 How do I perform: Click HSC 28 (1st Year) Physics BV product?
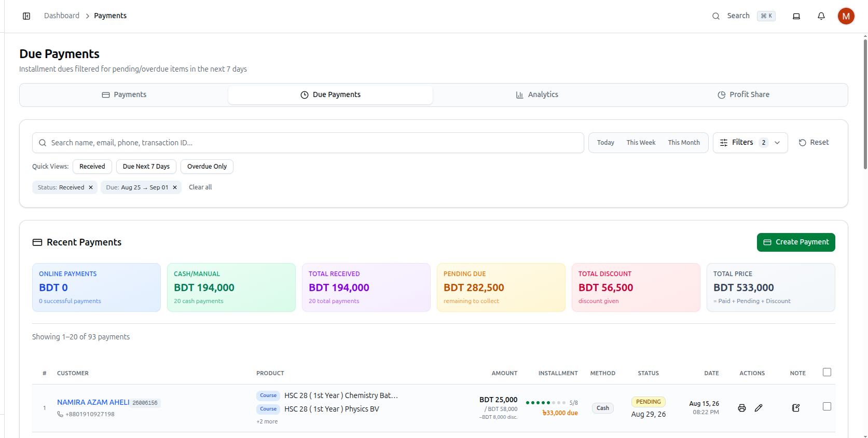click(332, 409)
